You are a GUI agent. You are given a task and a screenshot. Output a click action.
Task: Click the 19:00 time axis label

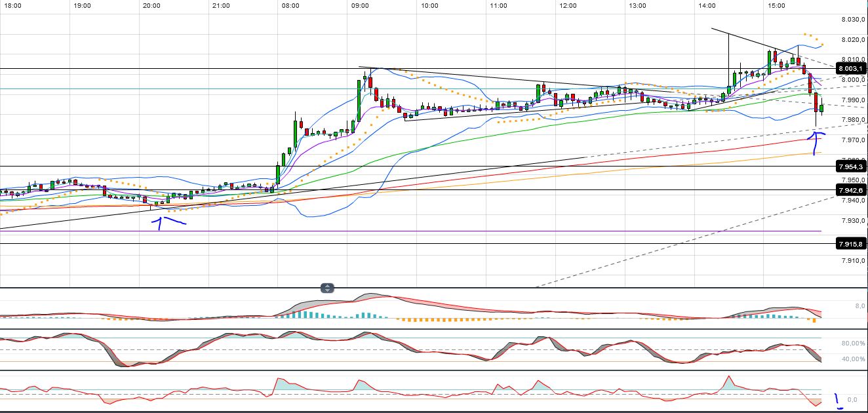[x=82, y=5]
